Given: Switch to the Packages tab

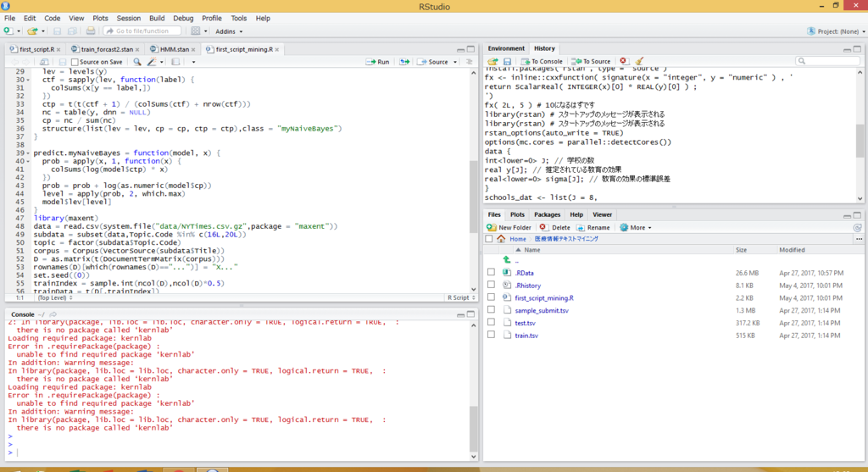Looking at the screenshot, I should point(547,214).
